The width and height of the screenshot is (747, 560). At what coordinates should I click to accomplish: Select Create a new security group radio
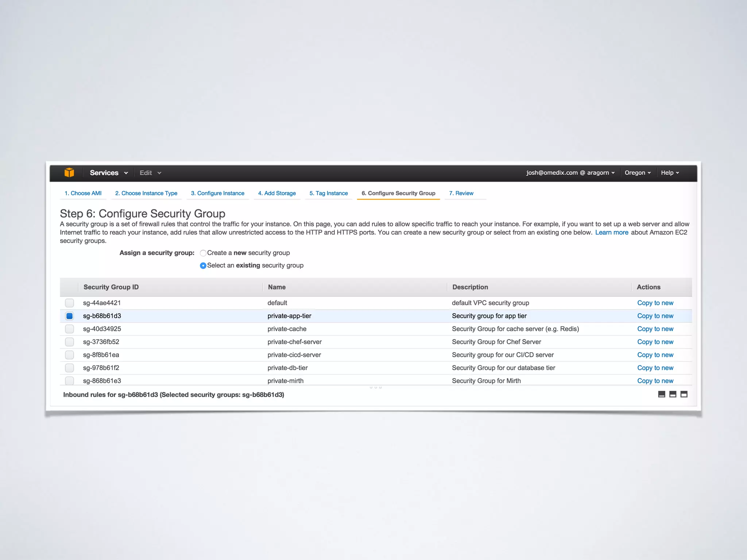(203, 253)
